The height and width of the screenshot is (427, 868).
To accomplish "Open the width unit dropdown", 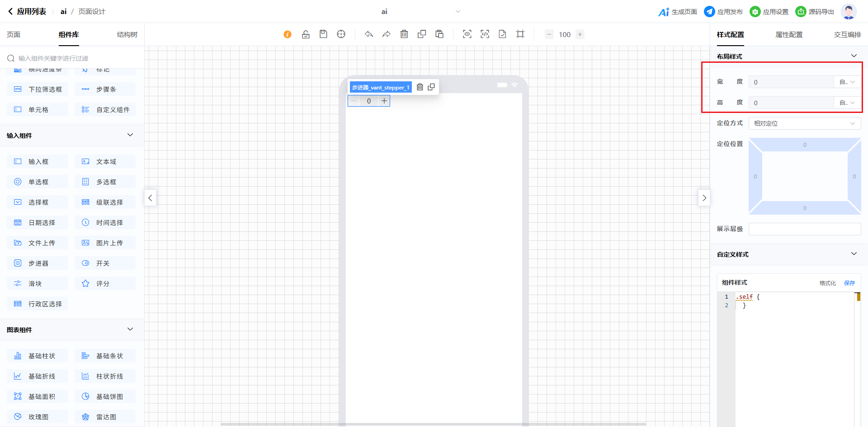I will tap(847, 82).
